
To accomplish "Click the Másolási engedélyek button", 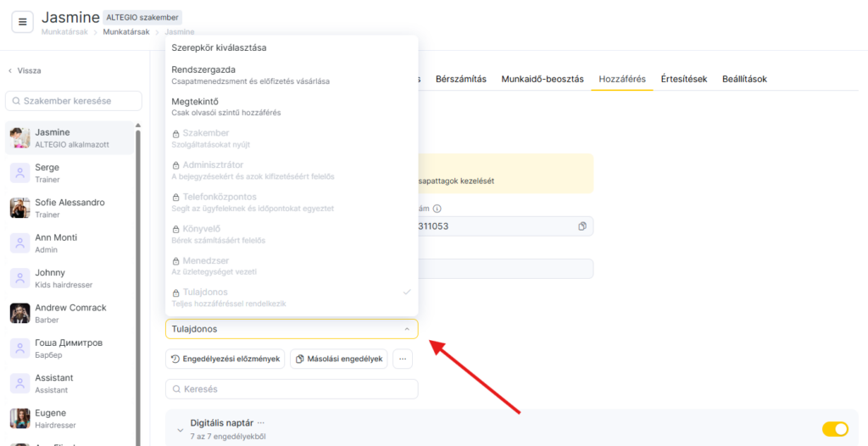I will (338, 359).
